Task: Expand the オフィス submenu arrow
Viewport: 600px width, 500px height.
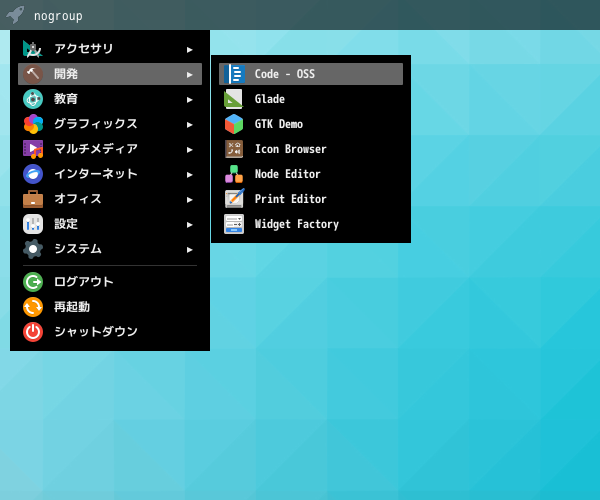Action: point(189,200)
